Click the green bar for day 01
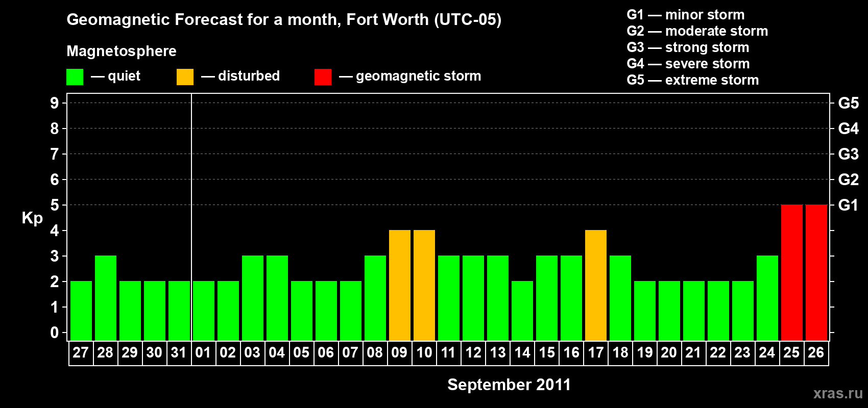868x408 pixels. point(203,311)
